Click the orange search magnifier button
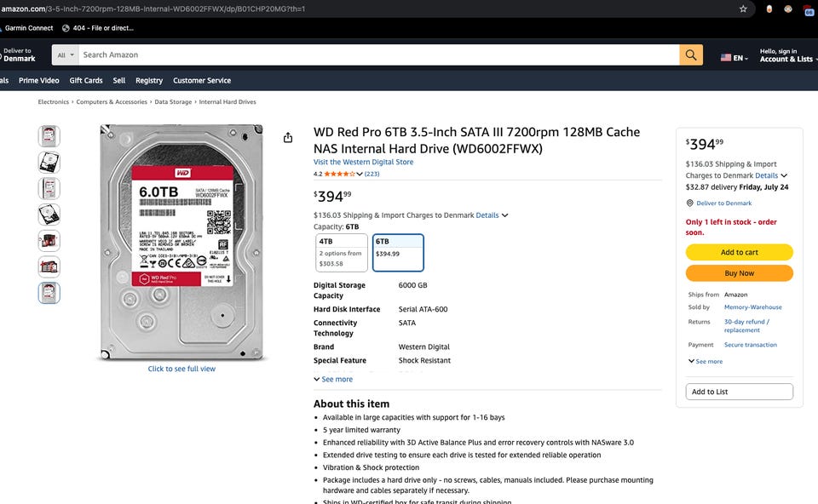818x504 pixels. pos(691,54)
